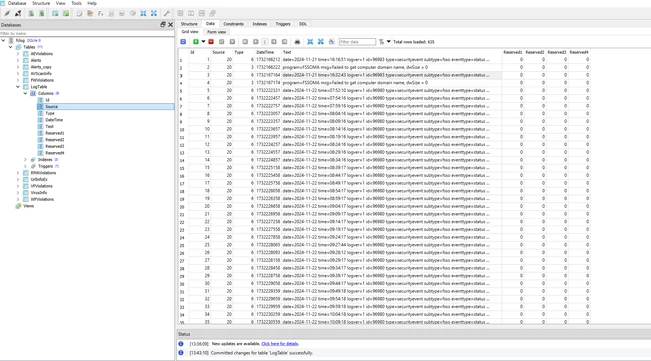651x361 pixels.
Task: Select the VirusInfo table in the tree
Action: coord(39,193)
